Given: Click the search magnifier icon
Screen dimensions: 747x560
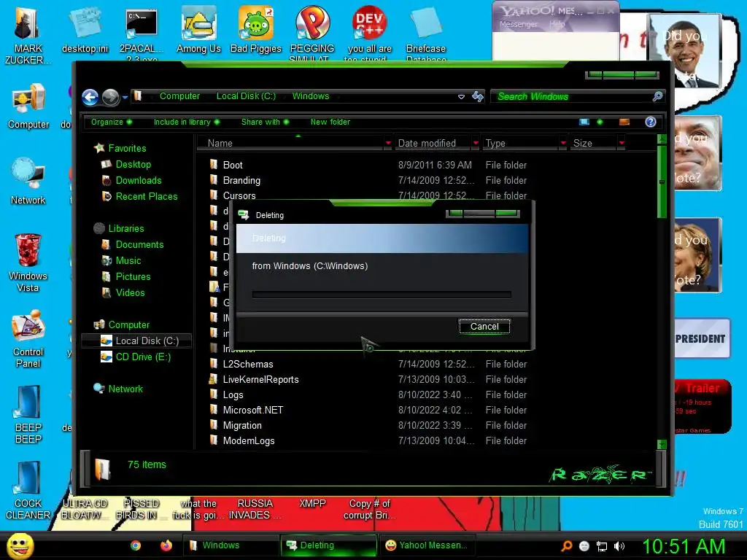Looking at the screenshot, I should pyautogui.click(x=657, y=97).
